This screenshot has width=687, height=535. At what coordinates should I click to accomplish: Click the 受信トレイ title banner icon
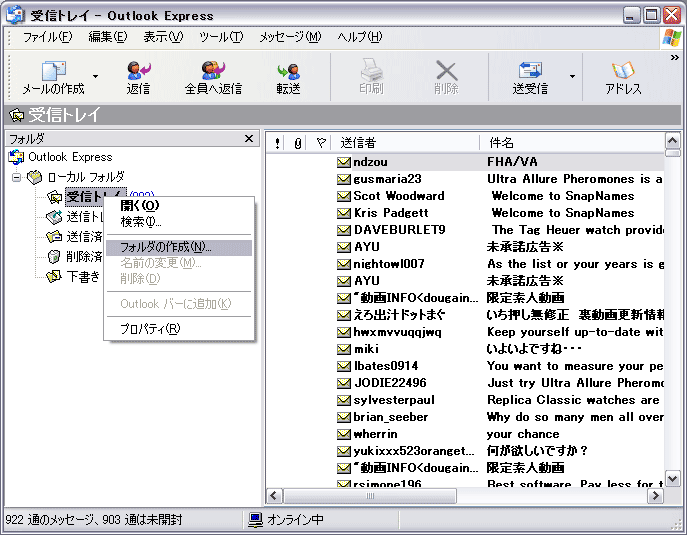pos(17,115)
